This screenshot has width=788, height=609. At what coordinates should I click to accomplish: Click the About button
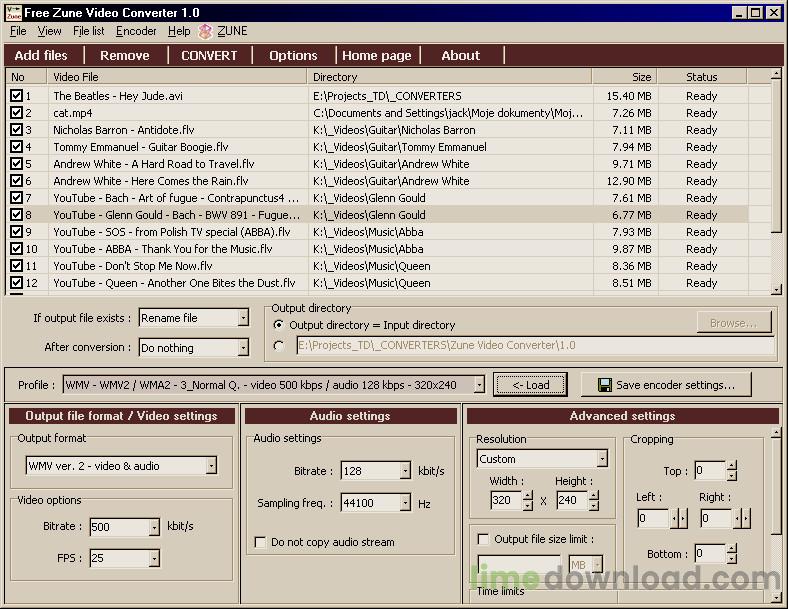461,55
